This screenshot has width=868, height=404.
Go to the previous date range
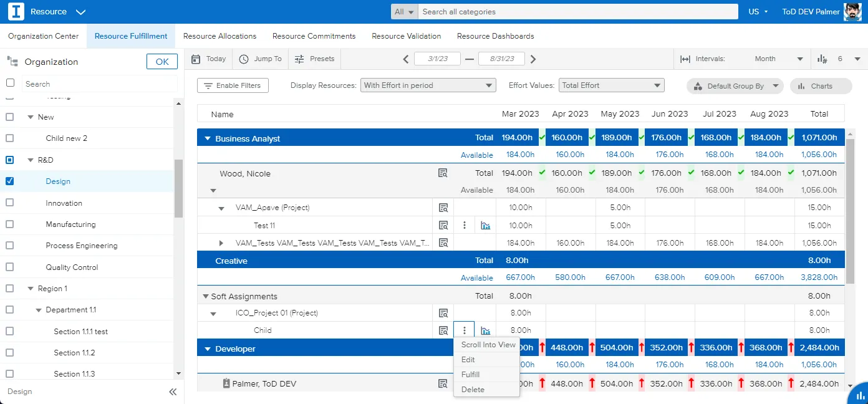[x=406, y=59]
